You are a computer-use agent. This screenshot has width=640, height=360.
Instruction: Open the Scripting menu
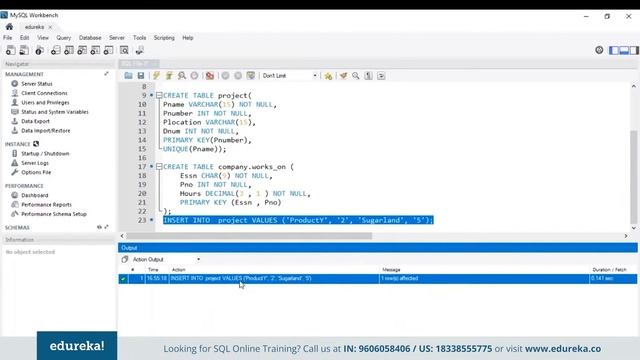click(x=164, y=38)
